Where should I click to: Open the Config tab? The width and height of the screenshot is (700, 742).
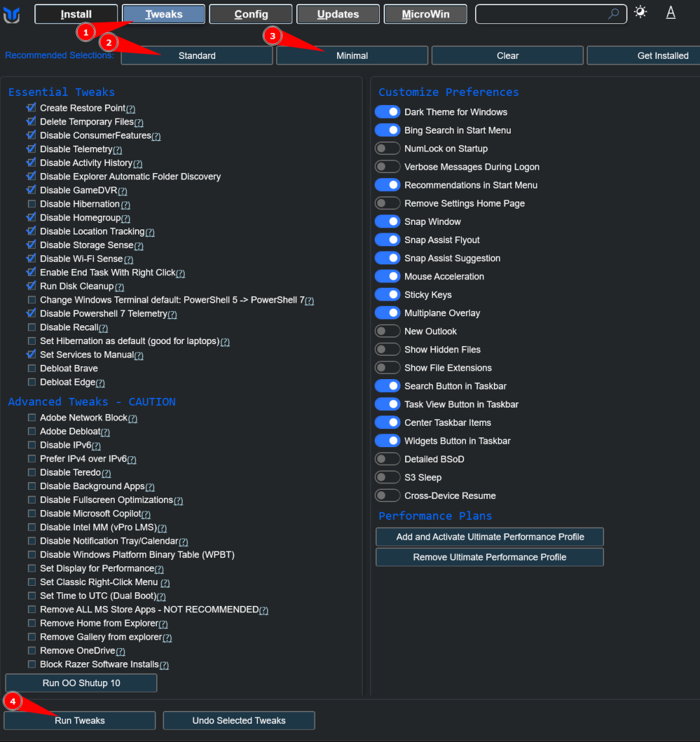(x=251, y=14)
